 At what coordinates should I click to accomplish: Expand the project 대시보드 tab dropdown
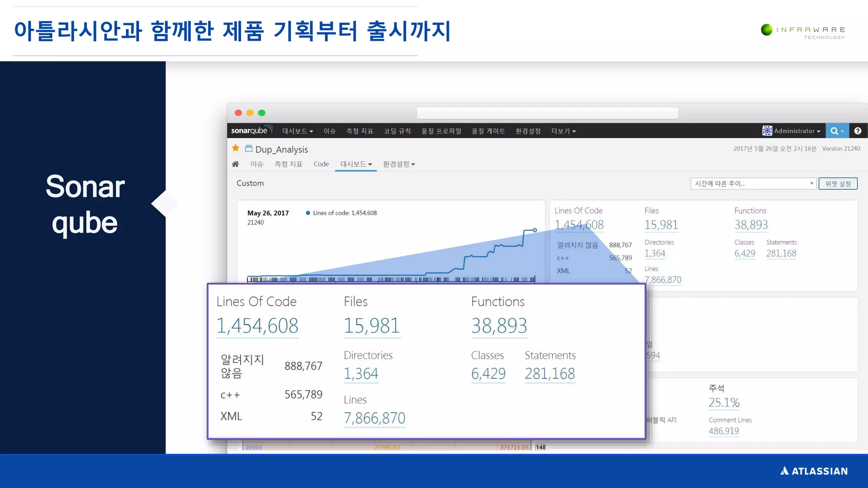click(356, 164)
